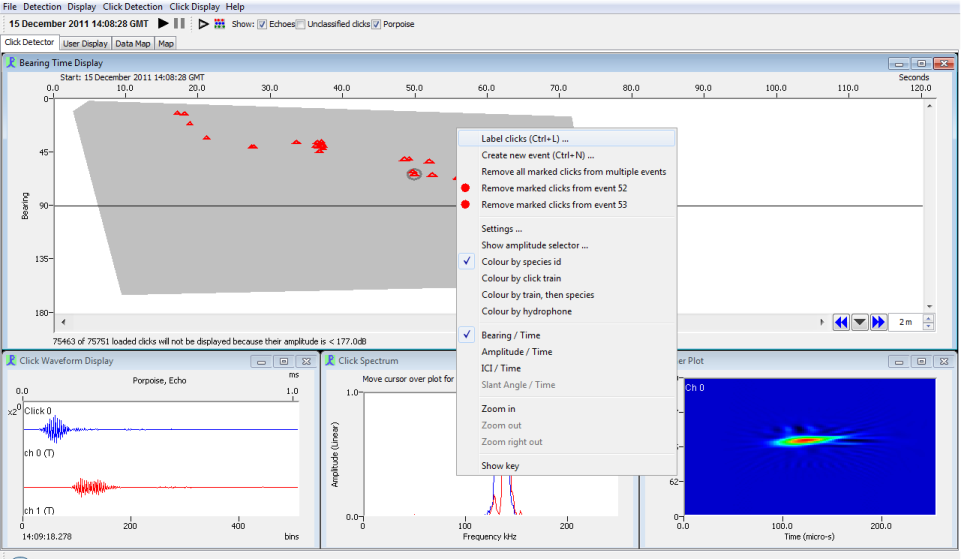Select the Amplitude / Time display mode
Screen dimensions: 961x559
click(x=567, y=352)
